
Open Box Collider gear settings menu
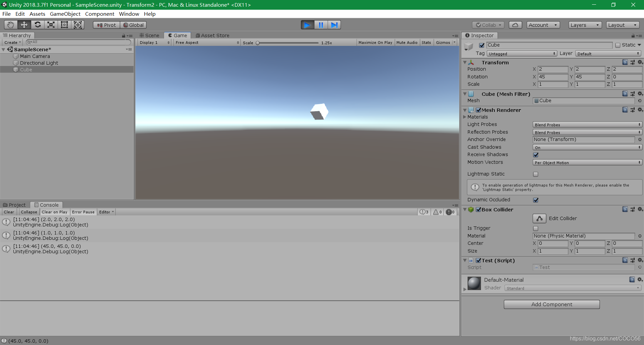[x=640, y=209]
